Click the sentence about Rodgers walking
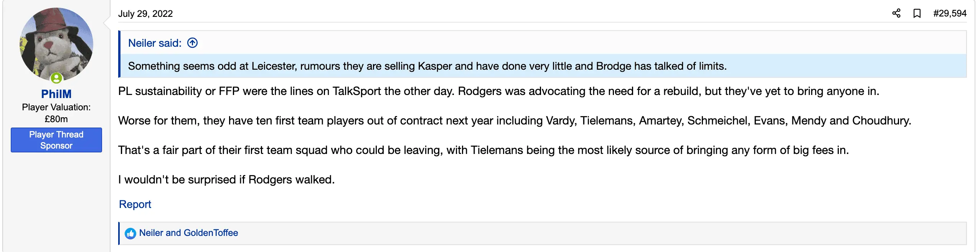The image size is (980, 252). click(226, 180)
